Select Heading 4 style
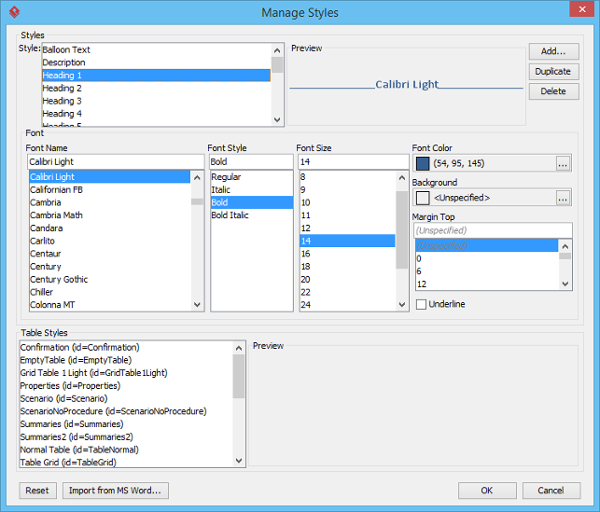This screenshot has height=512, width=600. point(156,114)
